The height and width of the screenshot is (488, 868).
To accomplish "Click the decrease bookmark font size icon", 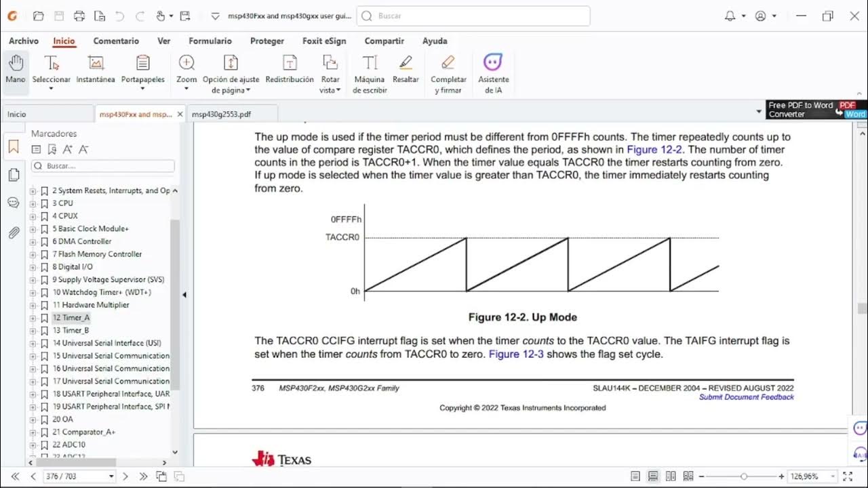I will pos(83,149).
